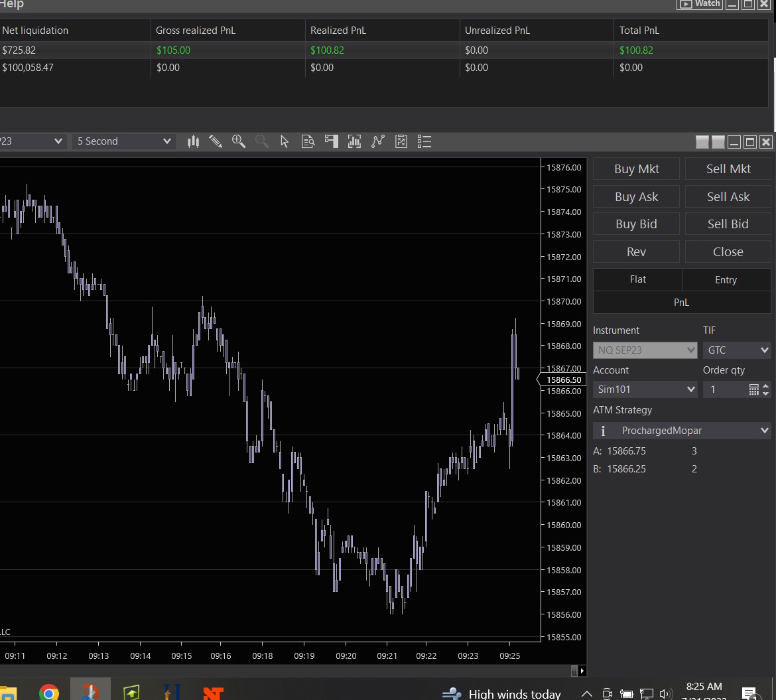Screen dimensions: 776x700
Task: Click the zoom in magnifier icon
Action: click(239, 141)
